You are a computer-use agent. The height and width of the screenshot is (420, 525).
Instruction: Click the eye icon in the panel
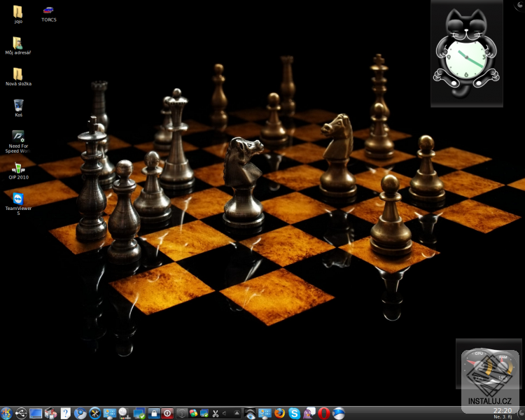click(250, 413)
